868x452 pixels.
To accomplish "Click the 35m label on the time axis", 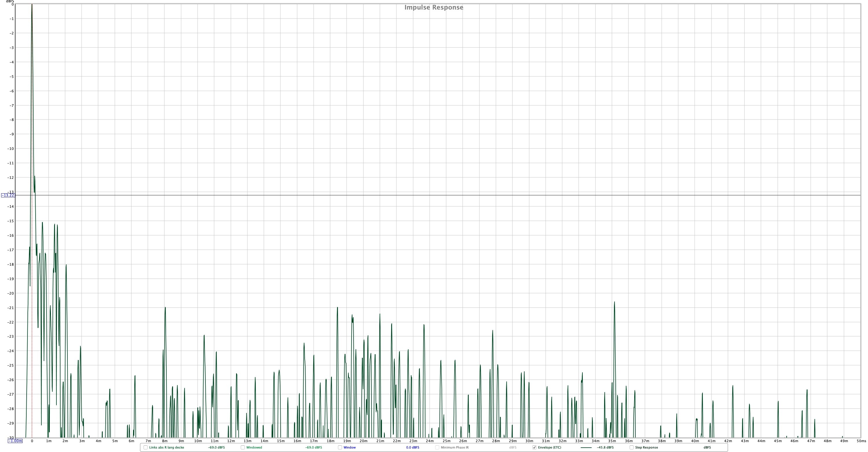I will [x=612, y=441].
